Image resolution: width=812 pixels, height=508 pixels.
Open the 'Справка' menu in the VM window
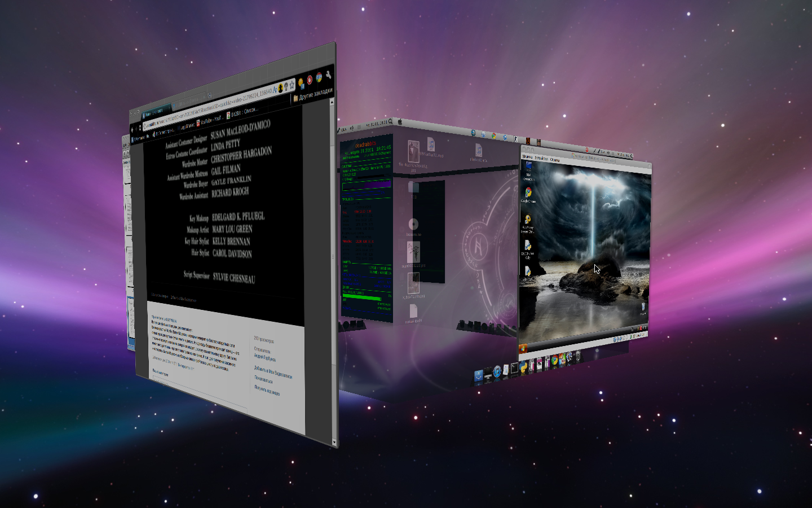[x=555, y=160]
